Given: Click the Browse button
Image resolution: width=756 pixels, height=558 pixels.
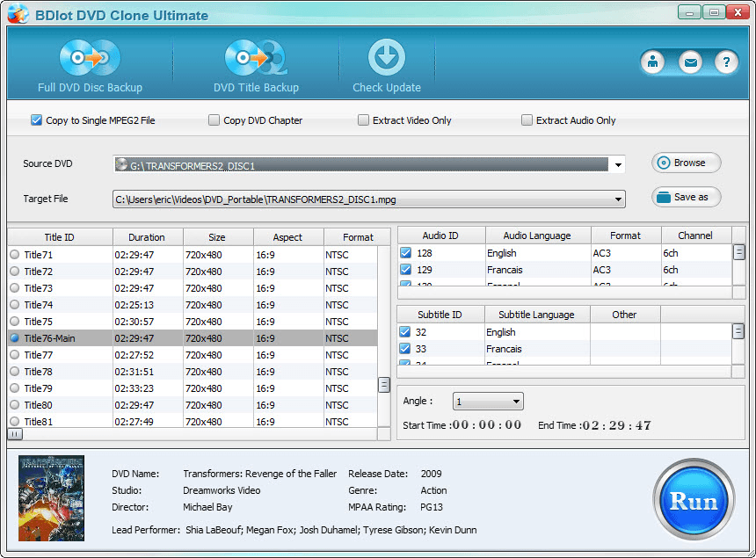Looking at the screenshot, I should click(685, 163).
